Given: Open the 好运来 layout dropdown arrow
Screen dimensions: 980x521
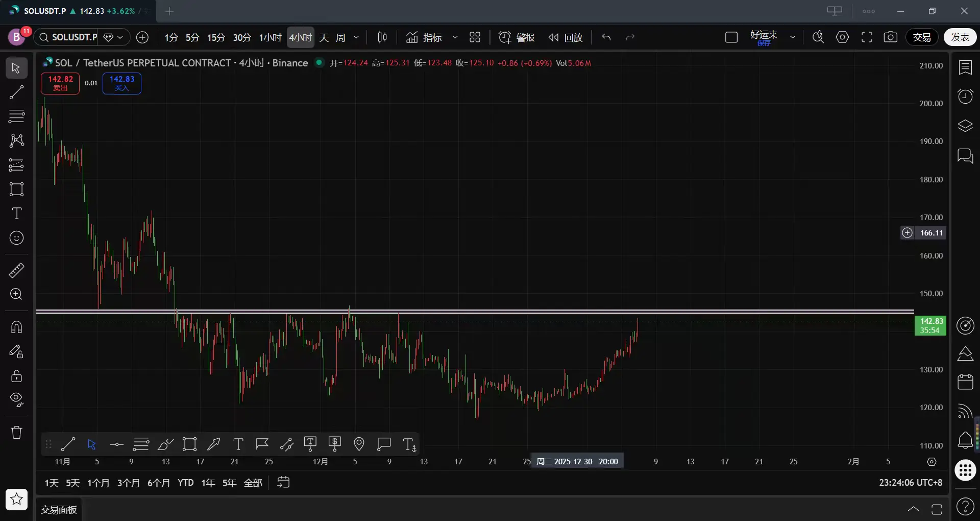Looking at the screenshot, I should point(793,37).
